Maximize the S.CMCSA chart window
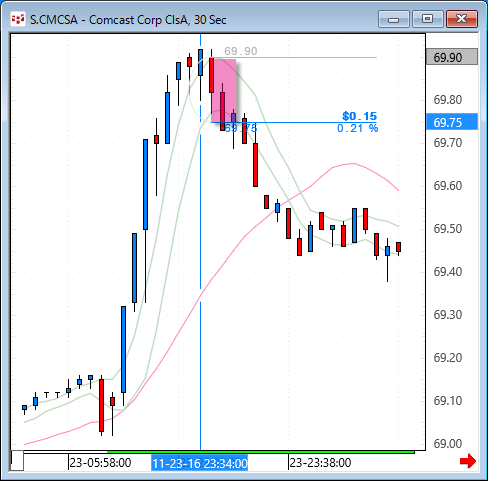The width and height of the screenshot is (488, 481). click(427, 19)
